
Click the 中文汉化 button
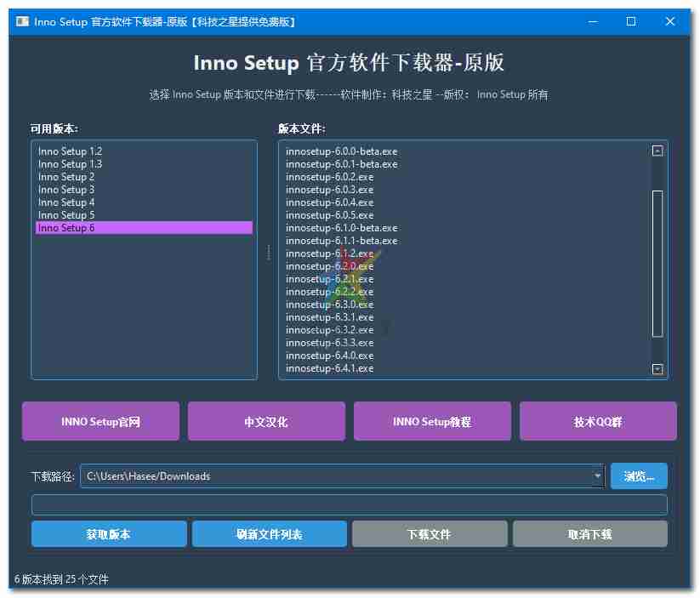pyautogui.click(x=266, y=422)
